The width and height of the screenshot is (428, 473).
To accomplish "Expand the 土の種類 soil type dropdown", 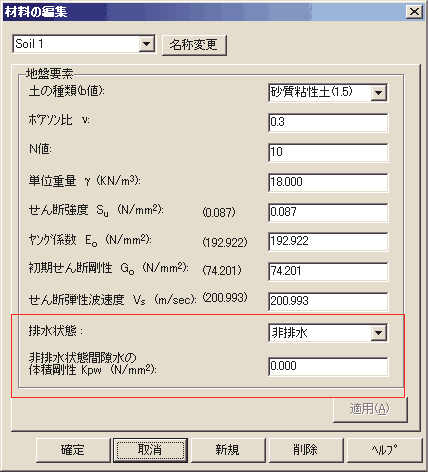I will coord(379,92).
